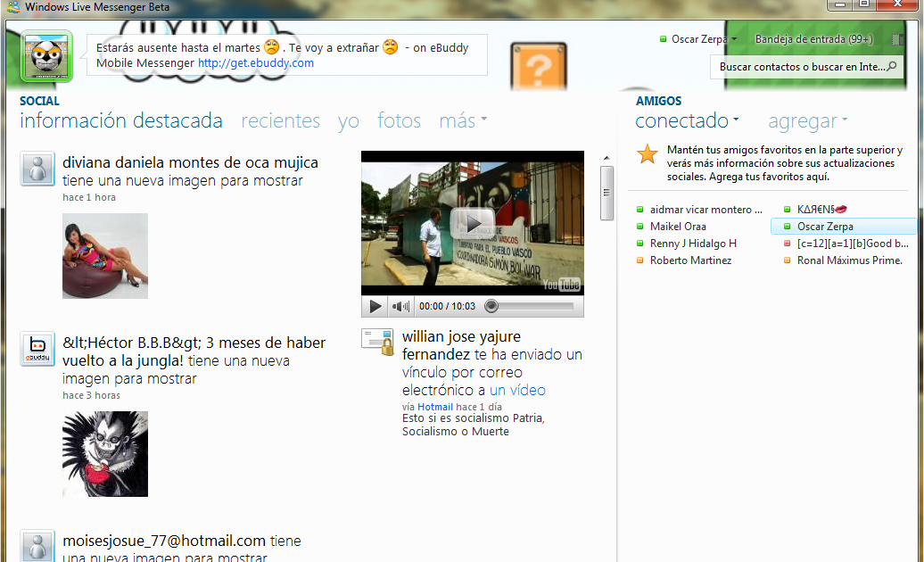Viewport: 924px width, 562px height.
Task: Open the user avatar picture
Action: coord(46,56)
